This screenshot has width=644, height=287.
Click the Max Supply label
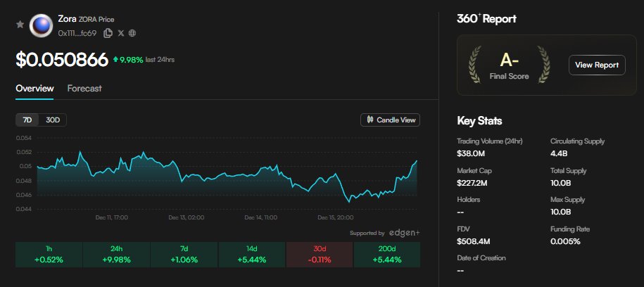coord(567,200)
